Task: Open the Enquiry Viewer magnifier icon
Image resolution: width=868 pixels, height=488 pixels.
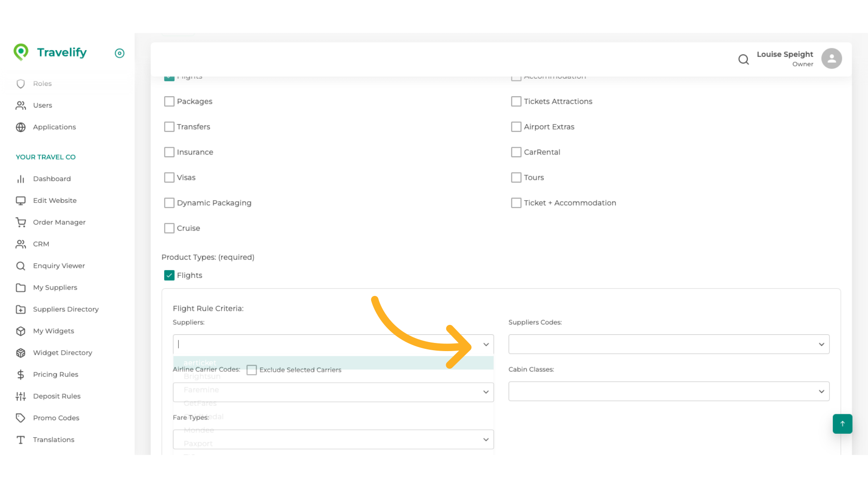Action: click(21, 266)
